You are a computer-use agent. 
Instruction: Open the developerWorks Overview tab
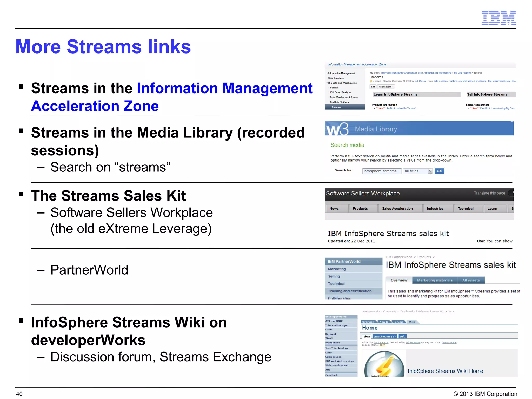[368, 322]
